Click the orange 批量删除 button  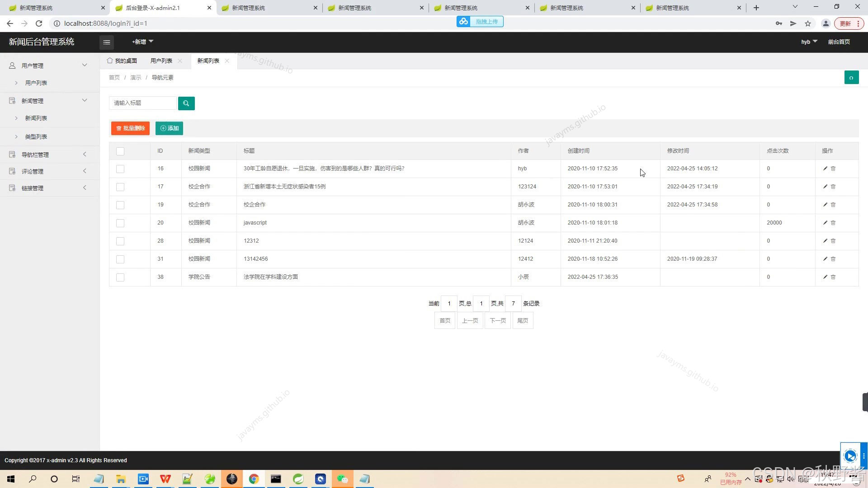(x=130, y=128)
